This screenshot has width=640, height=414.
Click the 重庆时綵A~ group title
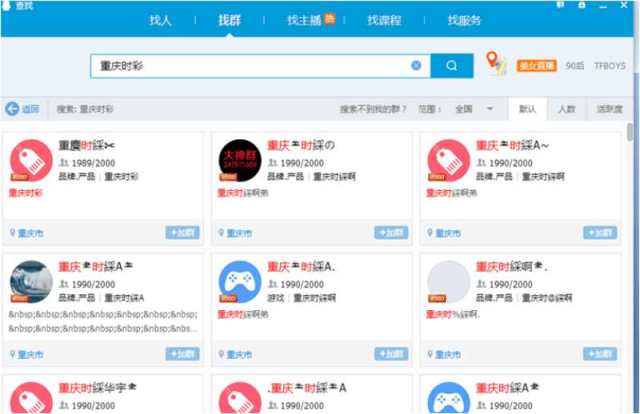click(512, 145)
